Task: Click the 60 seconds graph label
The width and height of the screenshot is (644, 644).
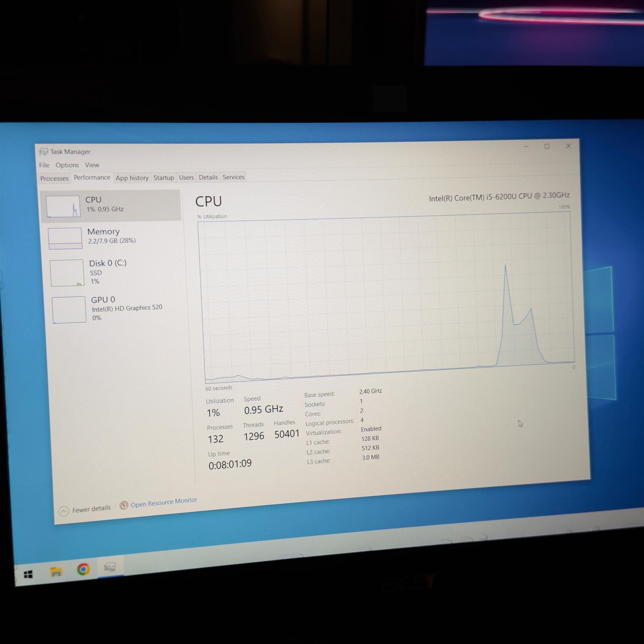Action: 219,388
